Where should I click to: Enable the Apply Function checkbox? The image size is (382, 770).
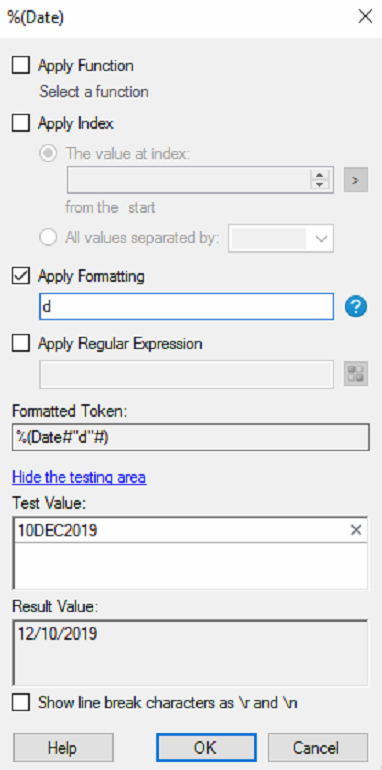(x=21, y=66)
